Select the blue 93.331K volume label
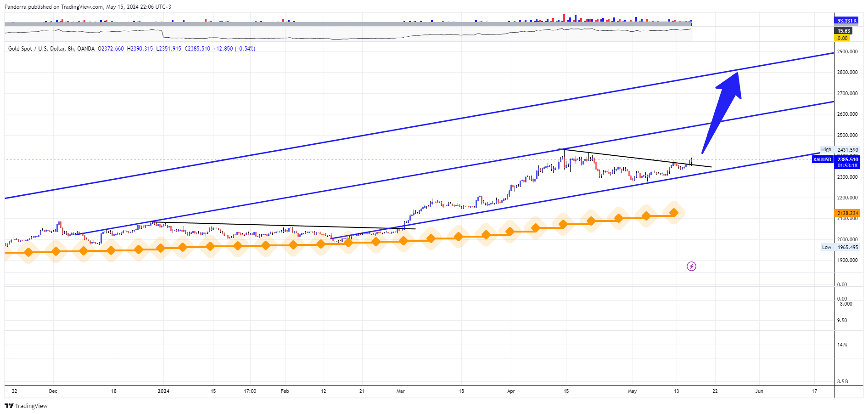This screenshot has width=868, height=414. coord(846,21)
